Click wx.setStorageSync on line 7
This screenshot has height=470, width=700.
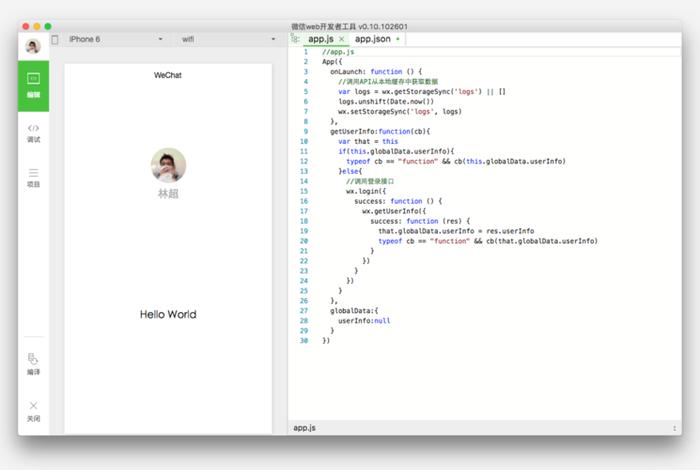point(400,111)
